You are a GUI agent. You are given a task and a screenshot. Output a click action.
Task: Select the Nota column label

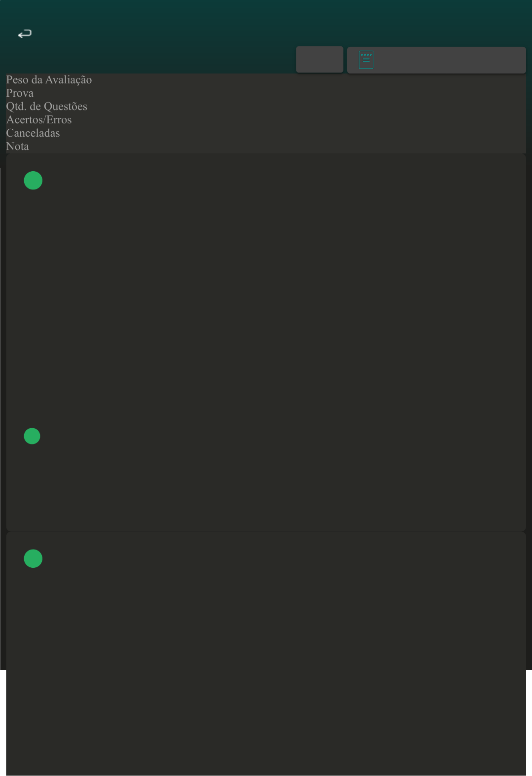(17, 147)
